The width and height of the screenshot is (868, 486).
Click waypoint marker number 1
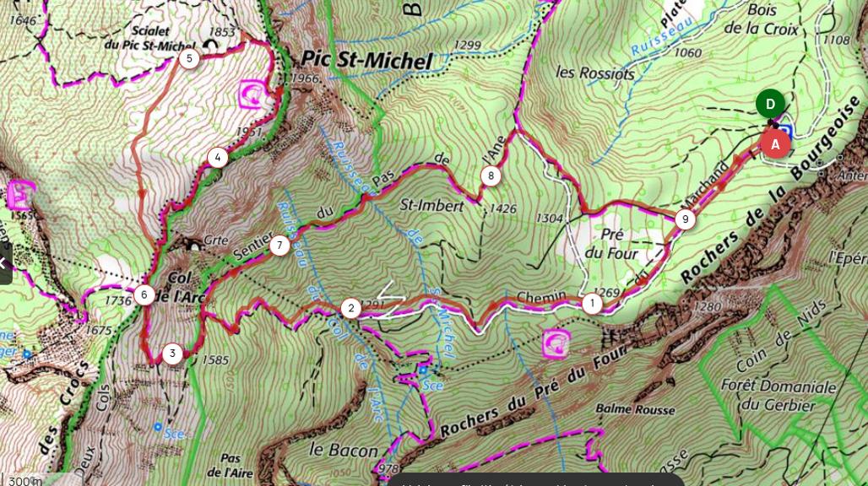593,303
